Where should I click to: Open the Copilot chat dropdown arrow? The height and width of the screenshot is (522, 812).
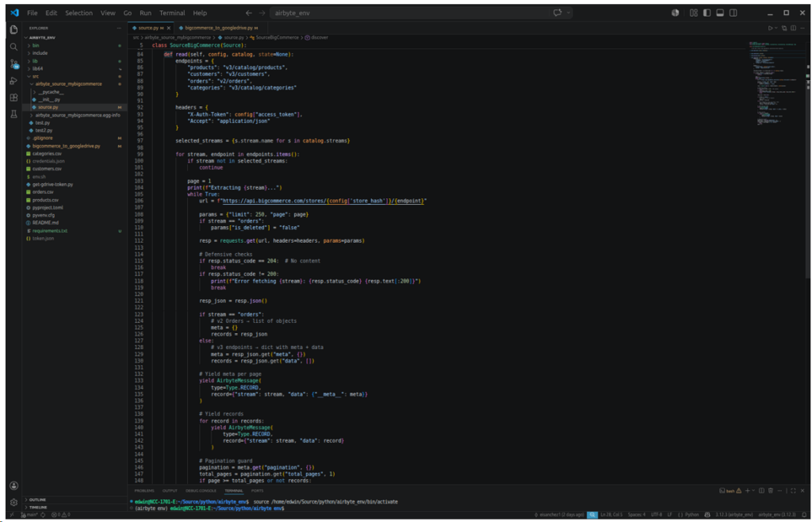(569, 13)
